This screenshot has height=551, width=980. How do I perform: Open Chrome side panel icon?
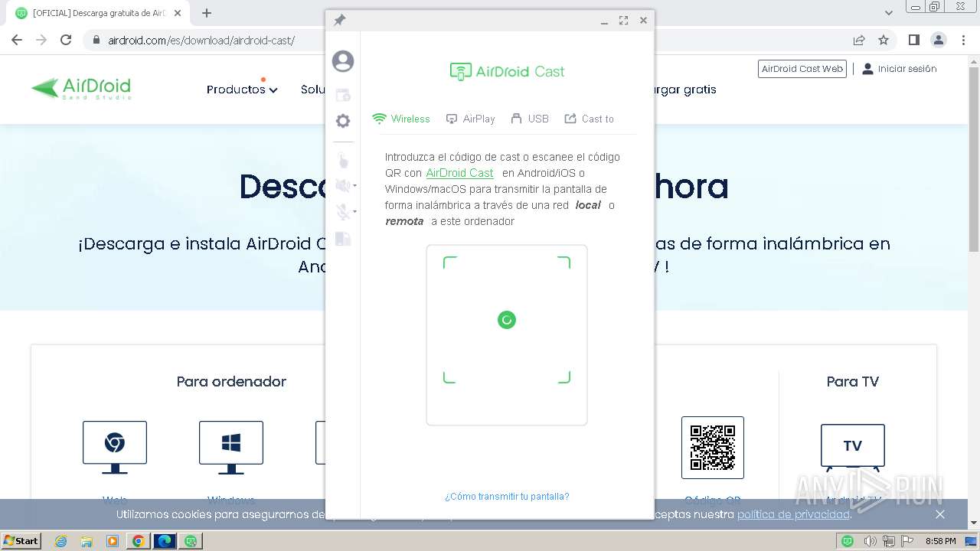pyautogui.click(x=913, y=40)
